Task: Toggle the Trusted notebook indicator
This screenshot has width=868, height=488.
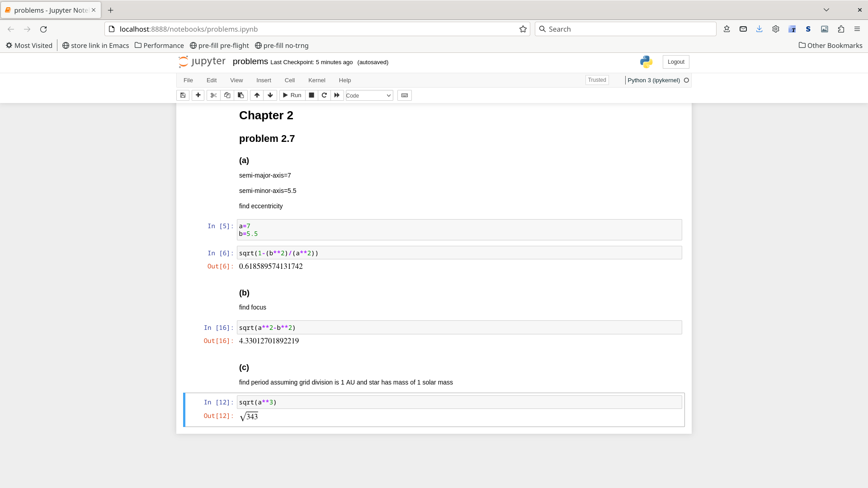Action: [x=597, y=80]
